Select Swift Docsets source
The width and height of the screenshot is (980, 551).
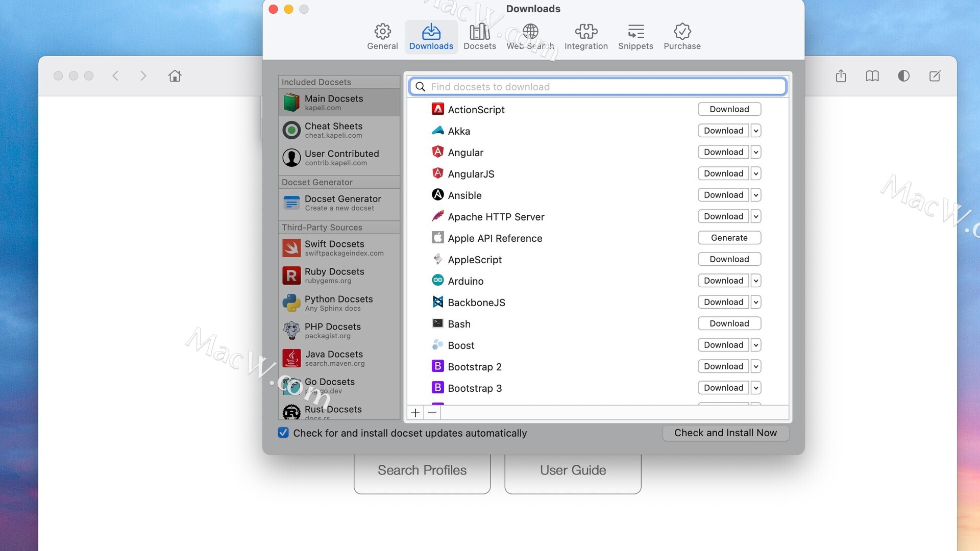tap(339, 248)
